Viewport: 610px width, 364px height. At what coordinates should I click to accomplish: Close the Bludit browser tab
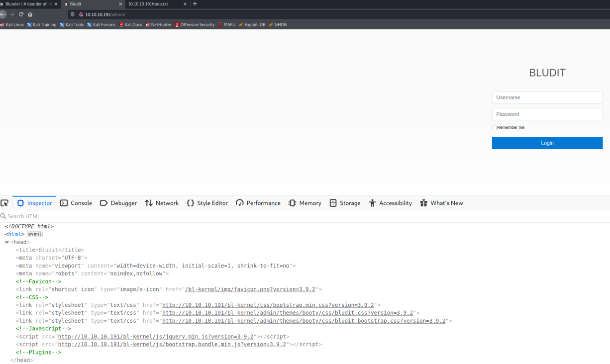pos(120,4)
